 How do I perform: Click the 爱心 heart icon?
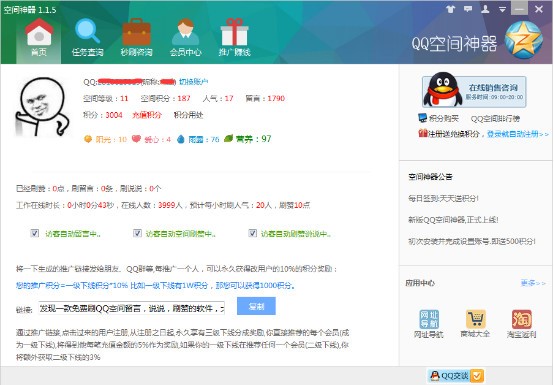pos(136,139)
